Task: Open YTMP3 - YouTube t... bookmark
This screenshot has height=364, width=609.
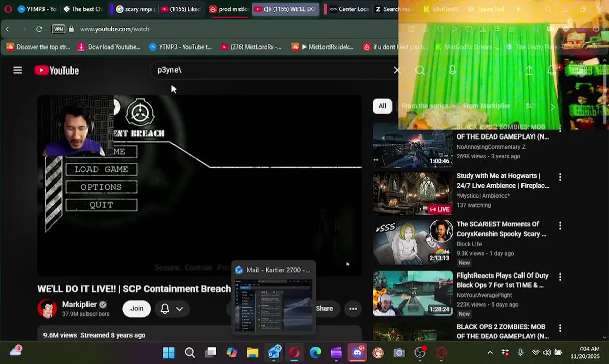Action: [181, 47]
